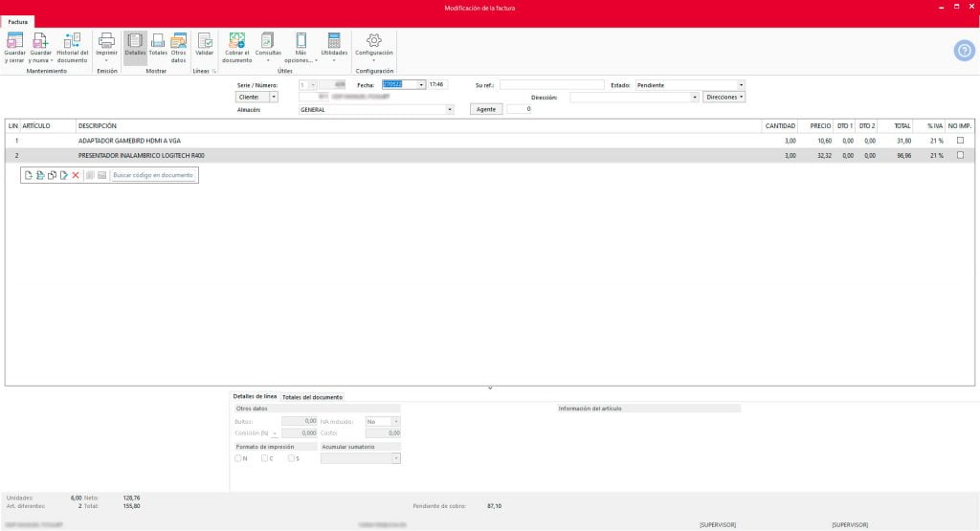This screenshot has width=980, height=531.
Task: Tick NO IMP. checkbox for Presentador Logitech line
Action: (x=960, y=155)
